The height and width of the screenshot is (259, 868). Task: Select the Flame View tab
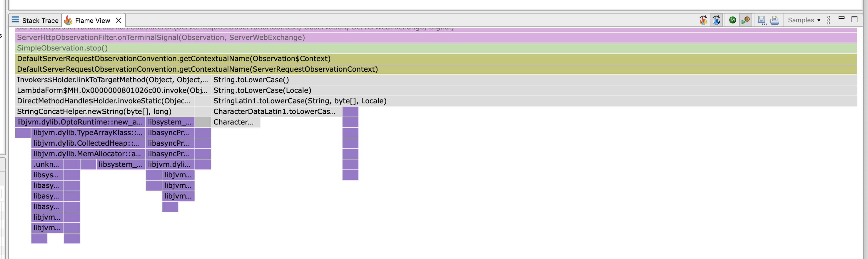pos(92,21)
